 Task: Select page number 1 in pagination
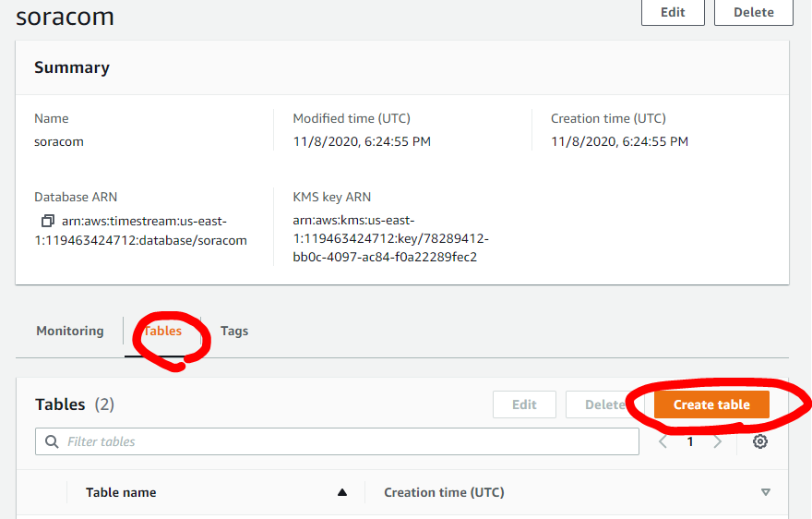coord(690,441)
